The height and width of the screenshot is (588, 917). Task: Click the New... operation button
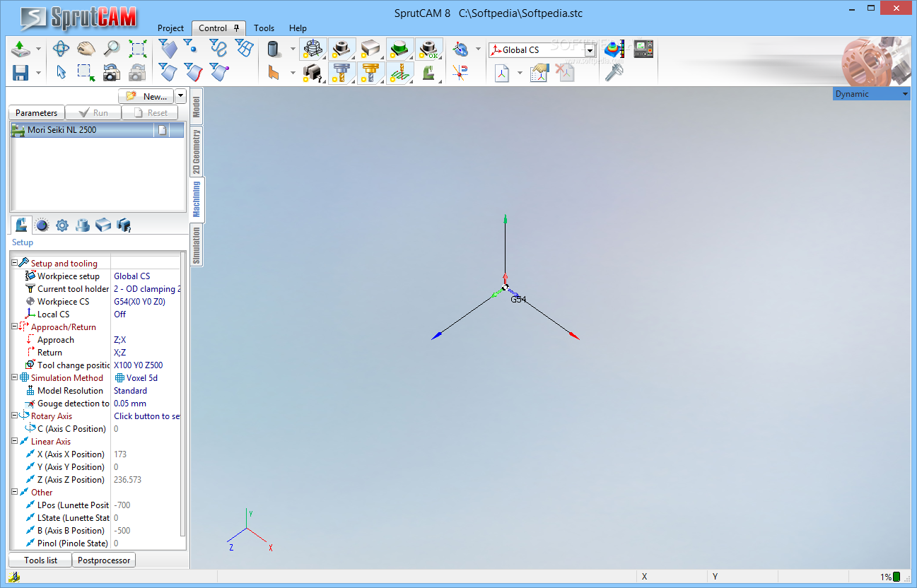(146, 96)
